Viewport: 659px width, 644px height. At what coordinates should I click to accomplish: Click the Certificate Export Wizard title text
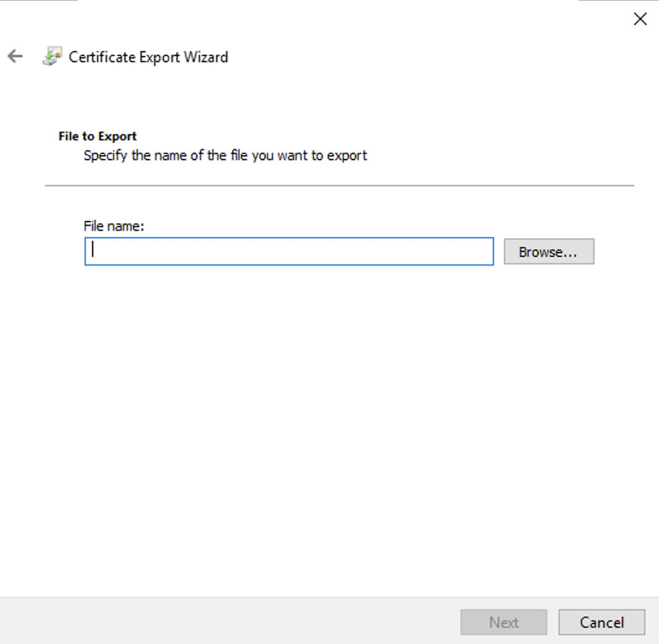click(149, 56)
